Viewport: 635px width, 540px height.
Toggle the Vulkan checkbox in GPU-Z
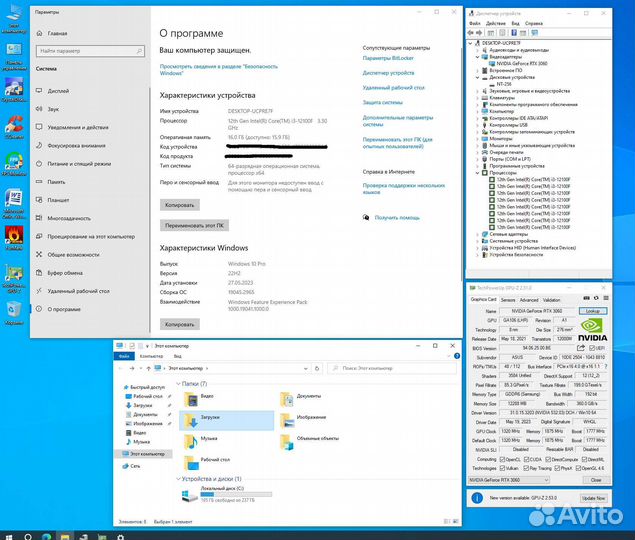502,468
